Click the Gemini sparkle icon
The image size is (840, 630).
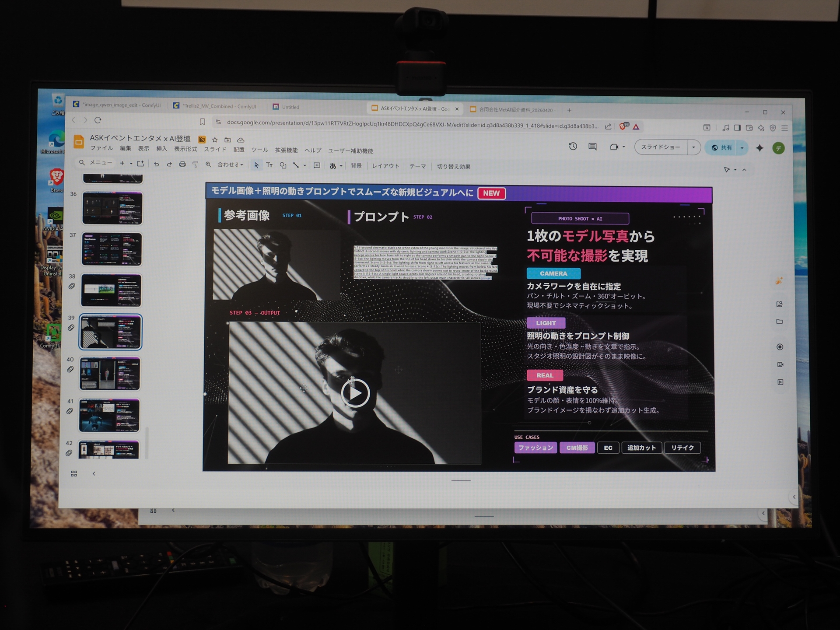(x=759, y=148)
